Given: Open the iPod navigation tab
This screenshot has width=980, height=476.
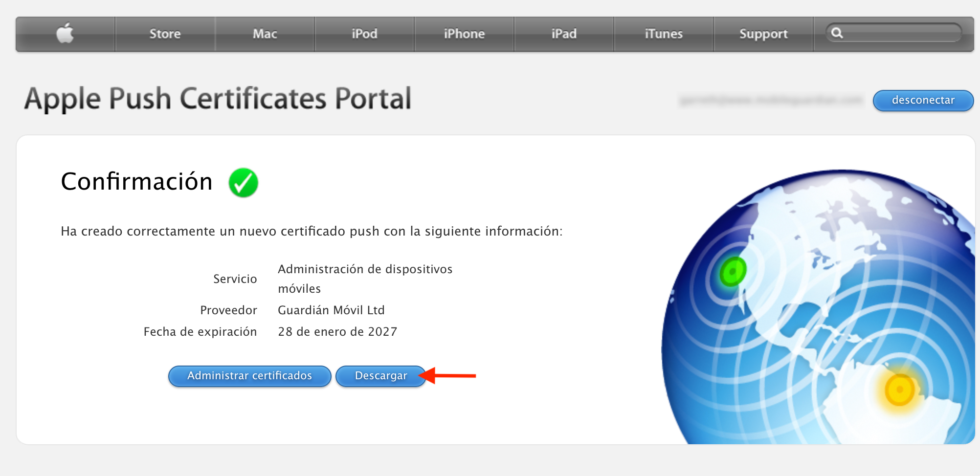Looking at the screenshot, I should coord(364,34).
